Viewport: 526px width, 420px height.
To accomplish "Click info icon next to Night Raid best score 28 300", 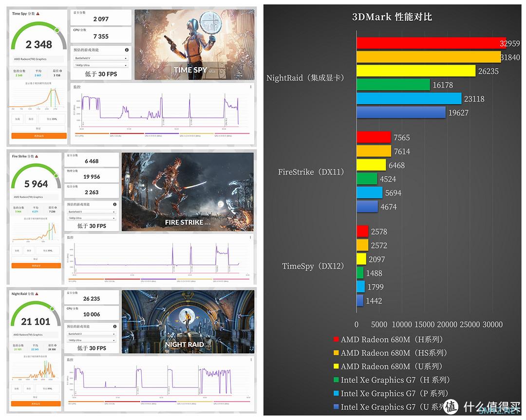I will click(x=56, y=345).
